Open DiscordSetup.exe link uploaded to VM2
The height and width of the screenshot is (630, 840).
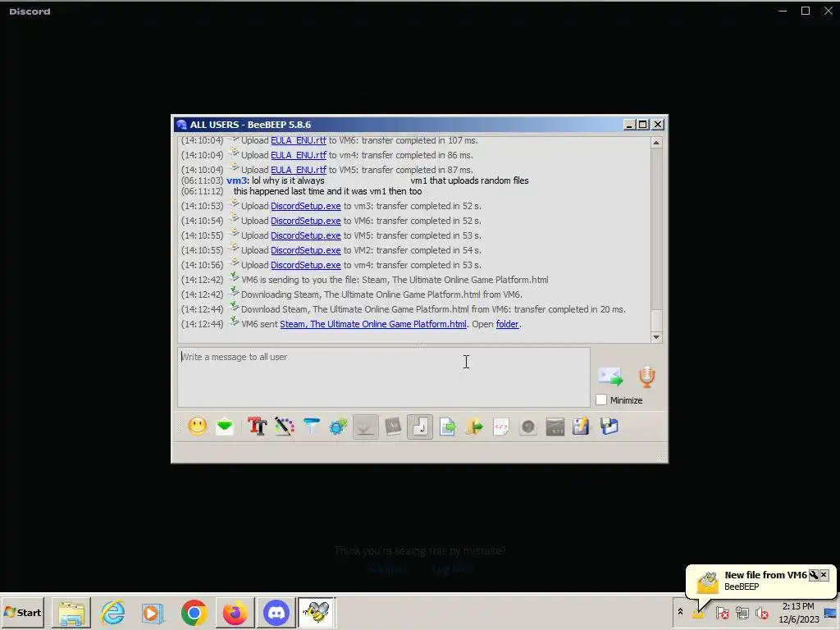click(x=305, y=250)
